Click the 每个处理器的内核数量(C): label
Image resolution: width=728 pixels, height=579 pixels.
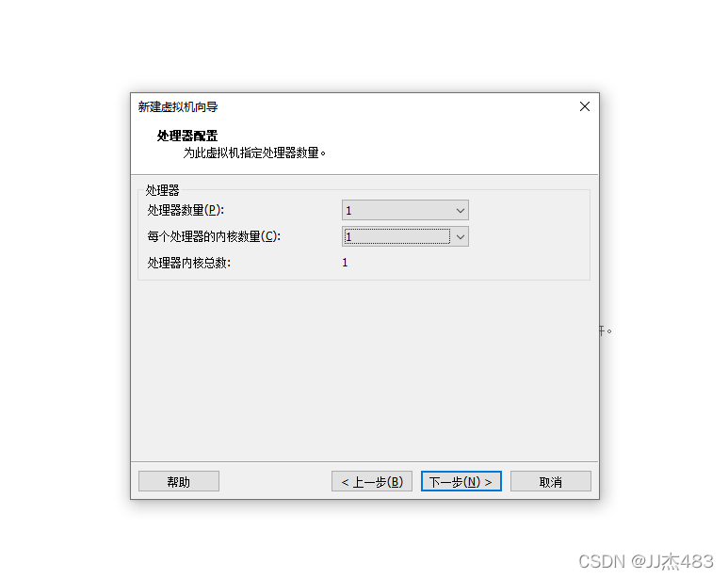214,236
